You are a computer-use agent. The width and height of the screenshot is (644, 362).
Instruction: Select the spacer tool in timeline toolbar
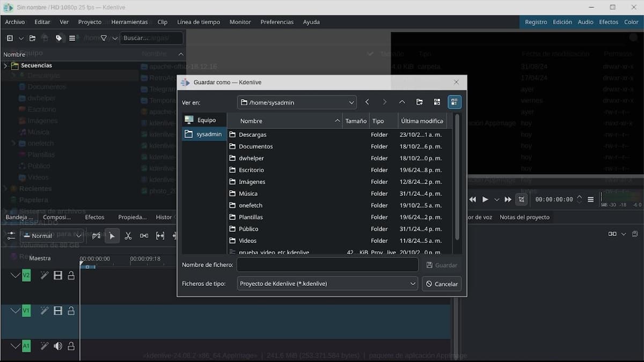pyautogui.click(x=144, y=235)
